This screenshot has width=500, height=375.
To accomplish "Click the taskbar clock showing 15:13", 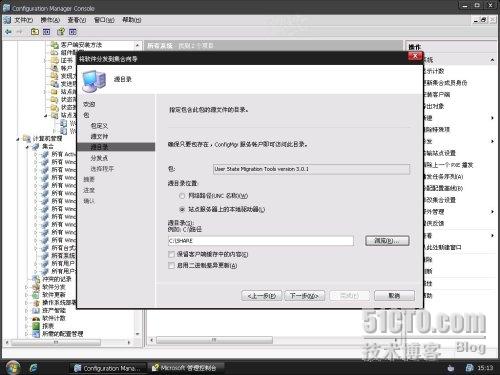I will tap(485, 368).
